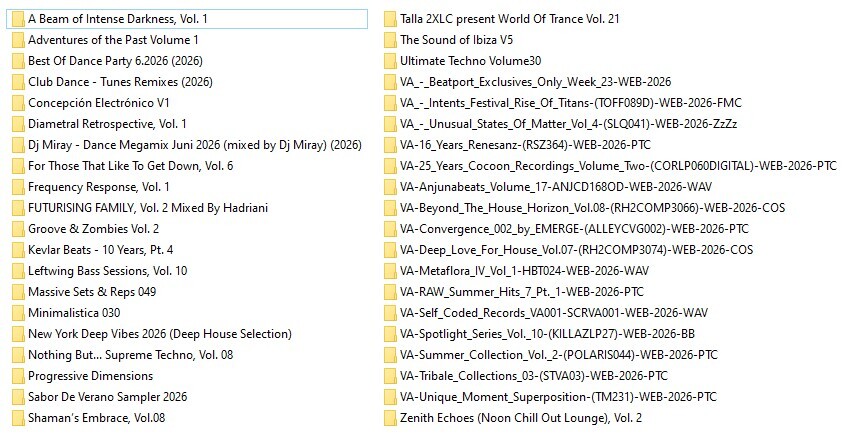The width and height of the screenshot is (849, 438).
Task: Select VA-Convergence_002_by_EMERGE folder icon
Action: click(x=390, y=229)
